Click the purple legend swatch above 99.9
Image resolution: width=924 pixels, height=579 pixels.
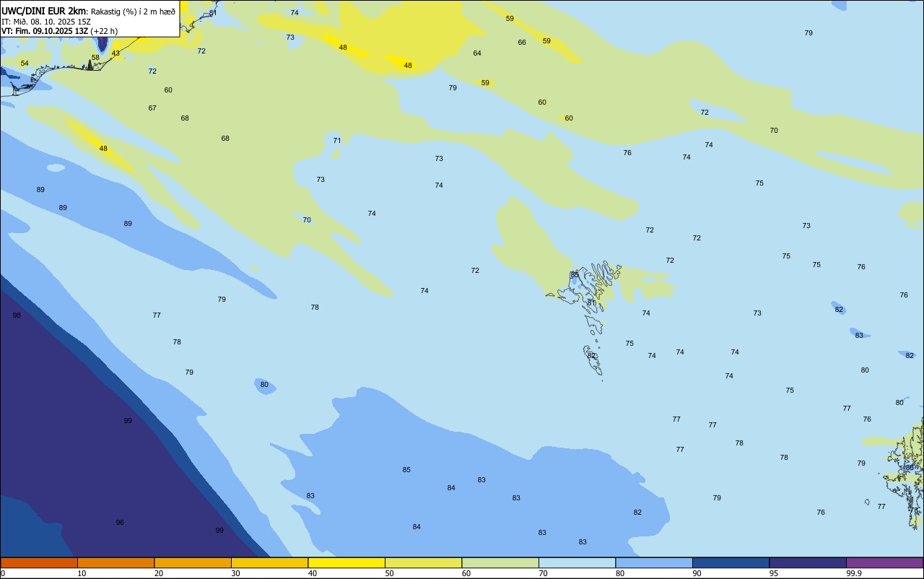(884, 562)
